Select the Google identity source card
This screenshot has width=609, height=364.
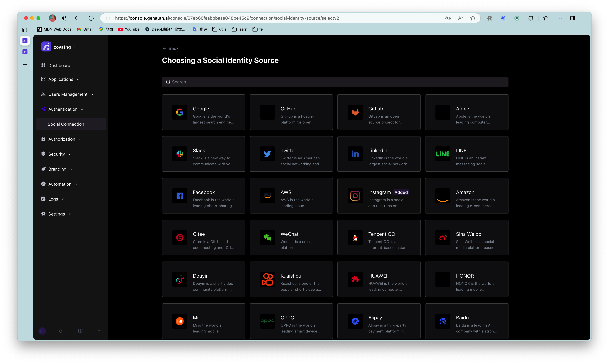point(204,112)
